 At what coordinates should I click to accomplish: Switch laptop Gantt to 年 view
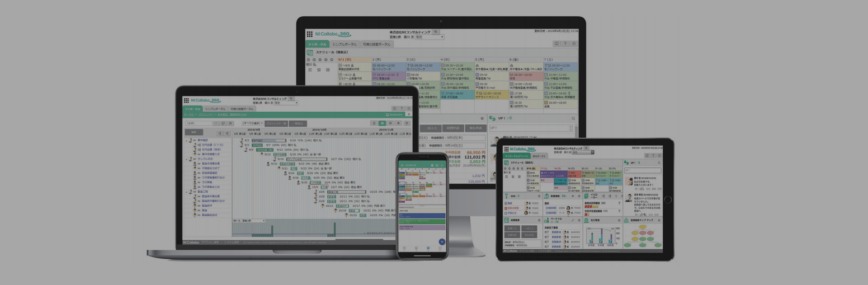[x=398, y=123]
